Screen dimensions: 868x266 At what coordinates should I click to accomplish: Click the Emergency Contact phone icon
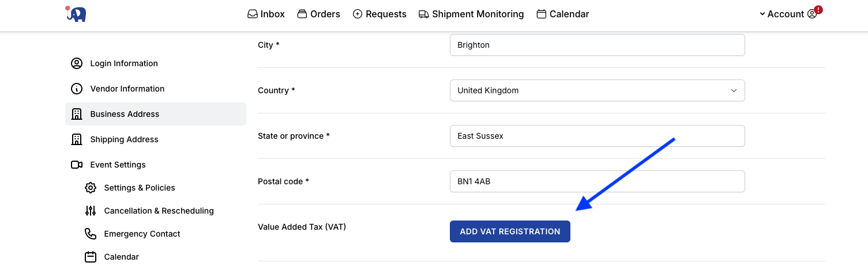point(91,234)
